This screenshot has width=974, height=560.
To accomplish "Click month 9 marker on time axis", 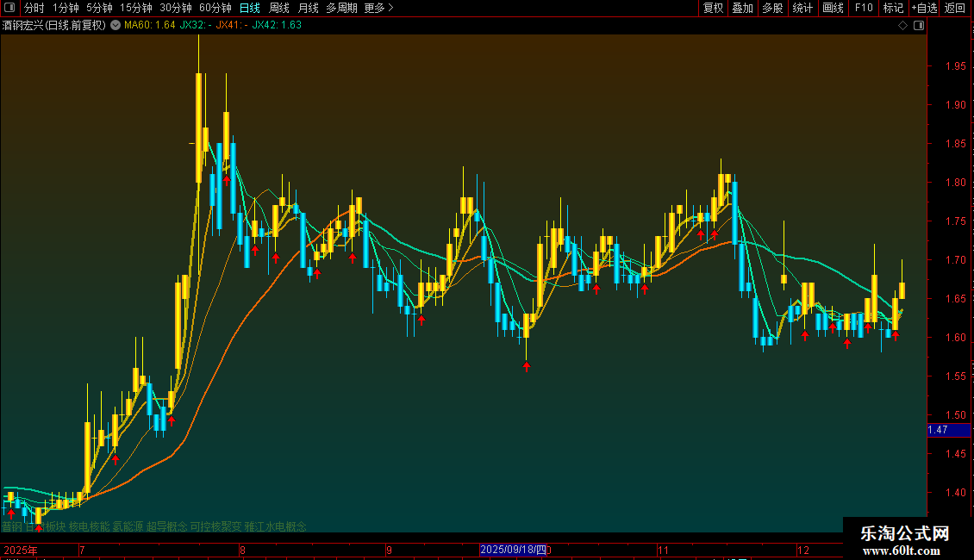I will 389,550.
